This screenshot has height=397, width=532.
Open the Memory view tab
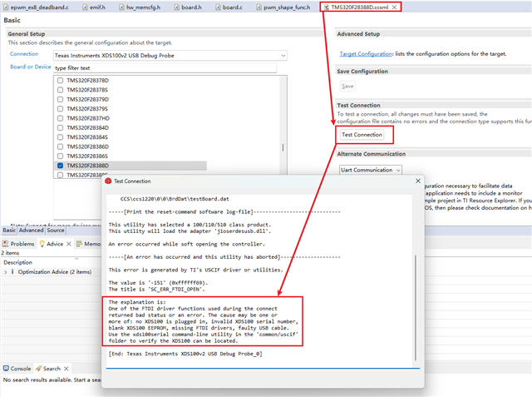pyautogui.click(x=89, y=244)
